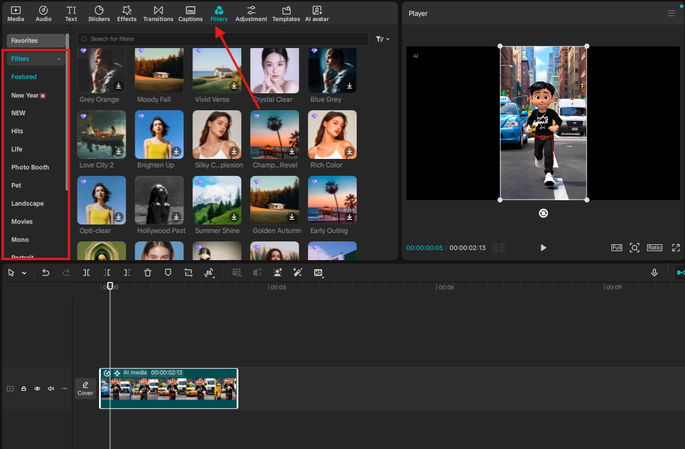
Task: Play the video in the Player
Action: 543,248
